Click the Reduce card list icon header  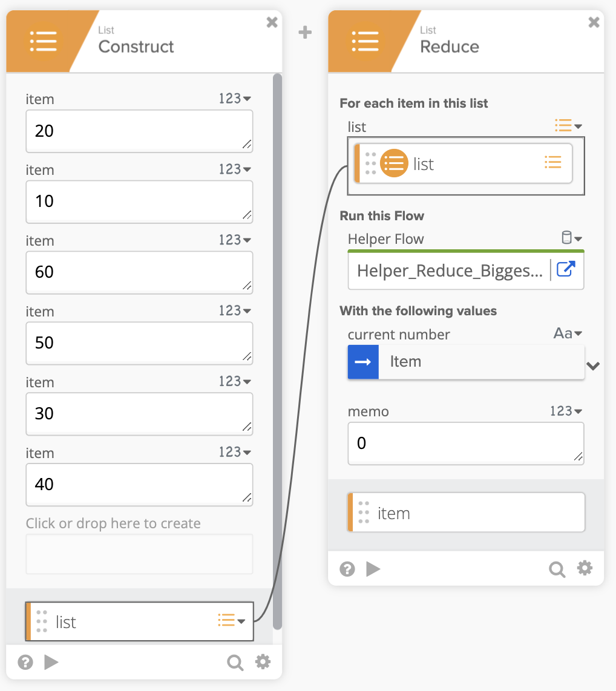[365, 41]
